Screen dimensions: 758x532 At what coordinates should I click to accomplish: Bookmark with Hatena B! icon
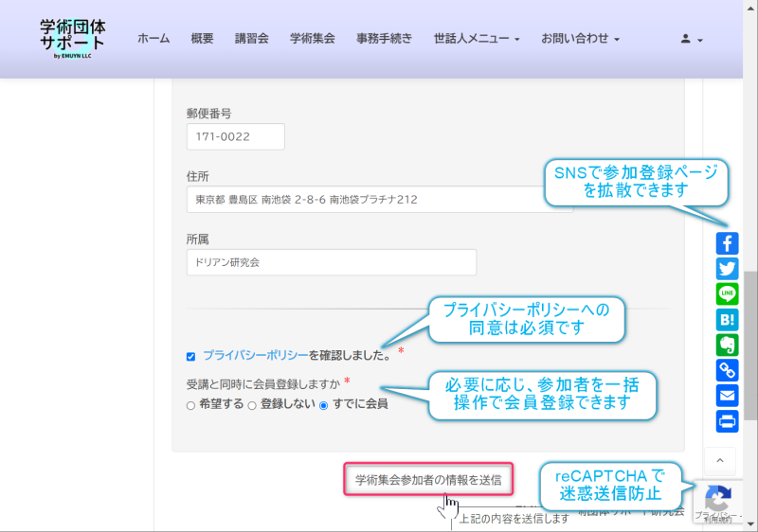point(727,319)
